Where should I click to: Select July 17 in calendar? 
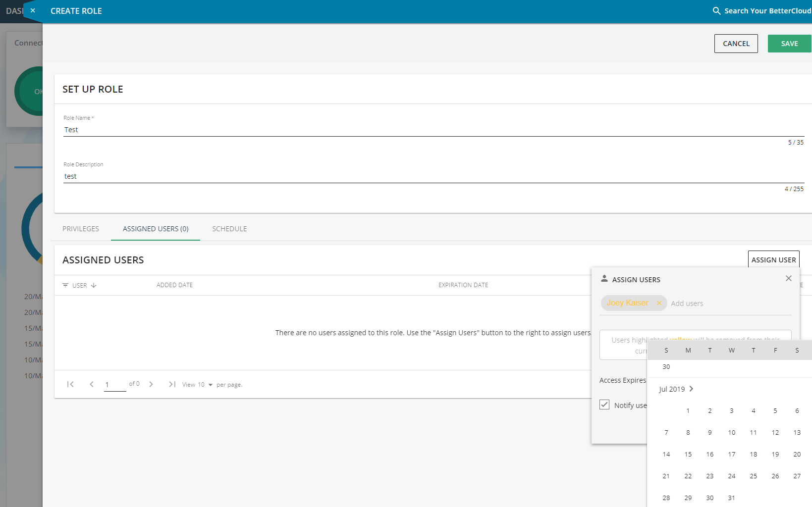[x=731, y=454]
